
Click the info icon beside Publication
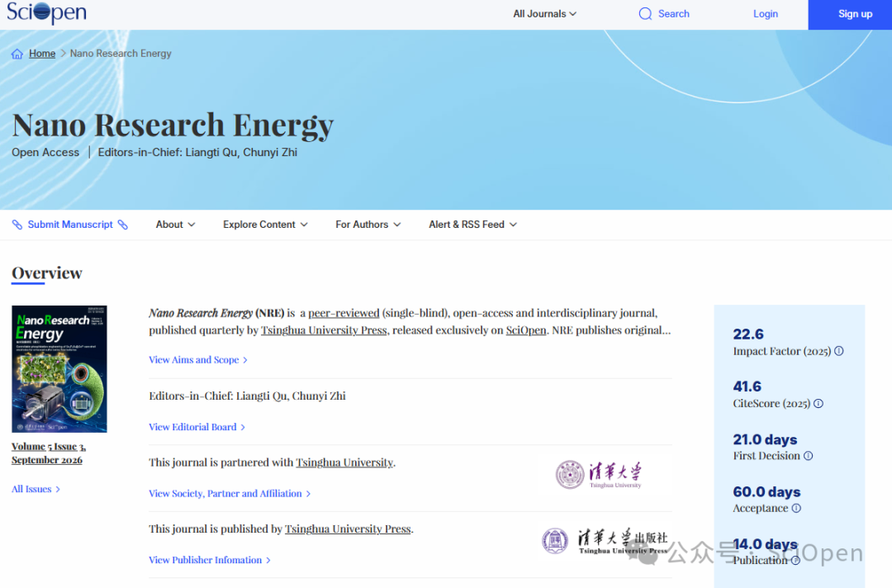pos(795,560)
